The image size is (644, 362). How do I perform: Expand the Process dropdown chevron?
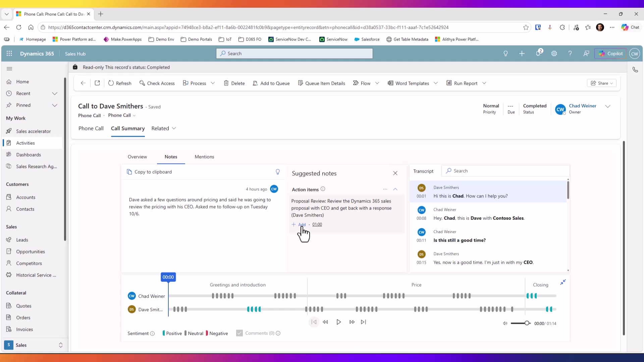point(213,83)
